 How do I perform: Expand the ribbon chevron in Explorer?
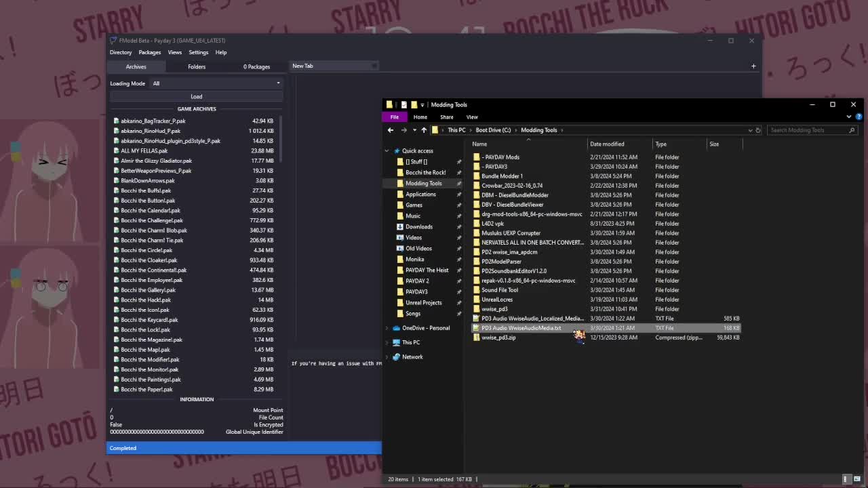848,117
